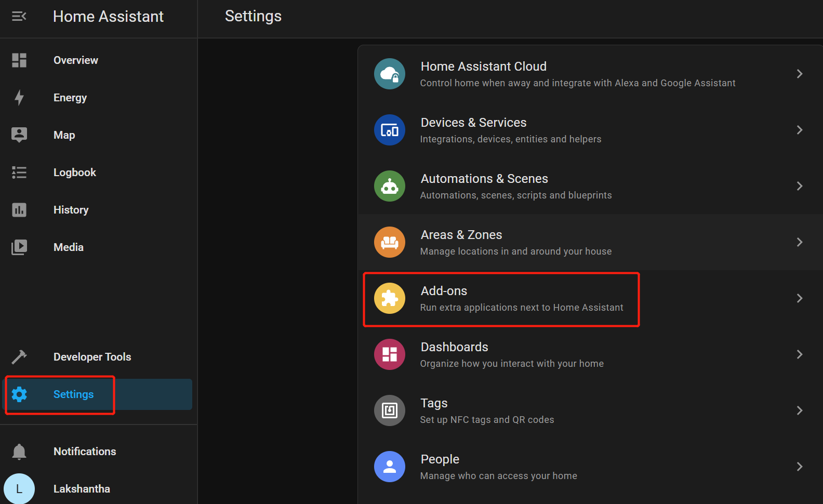823x504 pixels.
Task: Expand Add-ons via its chevron arrow
Action: pos(800,298)
